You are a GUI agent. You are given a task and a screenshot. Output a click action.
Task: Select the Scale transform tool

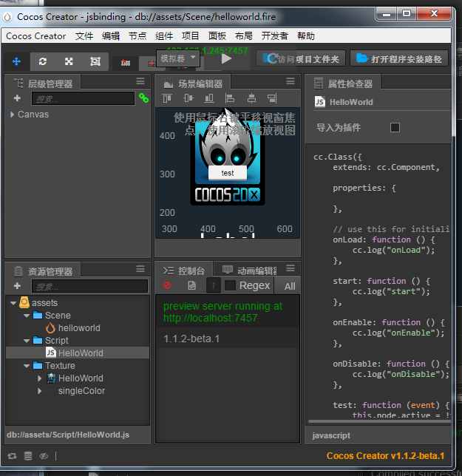click(x=69, y=61)
